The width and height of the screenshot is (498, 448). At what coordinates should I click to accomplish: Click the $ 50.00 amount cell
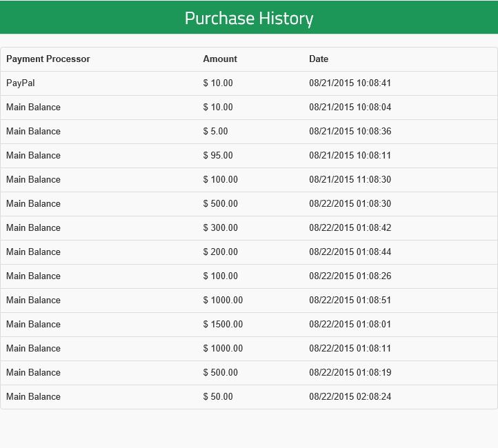tap(218, 397)
